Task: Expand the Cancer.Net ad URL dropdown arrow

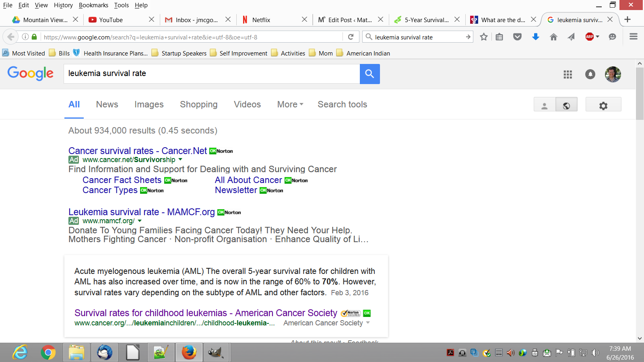Action: click(x=180, y=160)
